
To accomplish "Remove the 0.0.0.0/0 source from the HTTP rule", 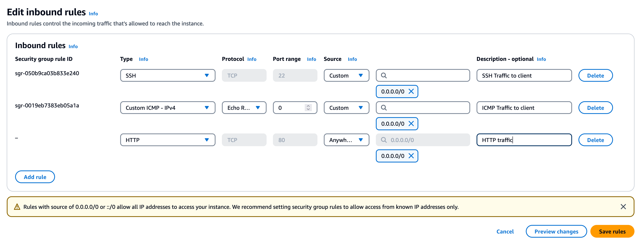I will (x=411, y=156).
